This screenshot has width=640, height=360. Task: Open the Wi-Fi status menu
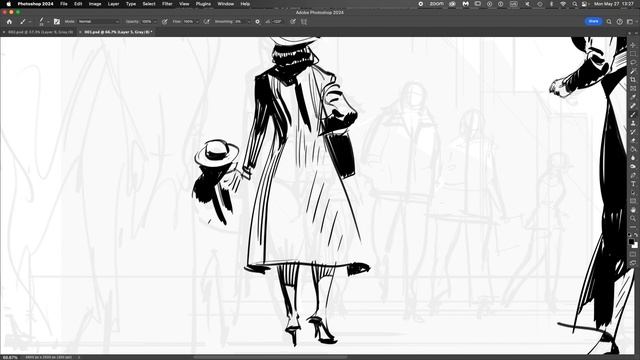[563, 4]
